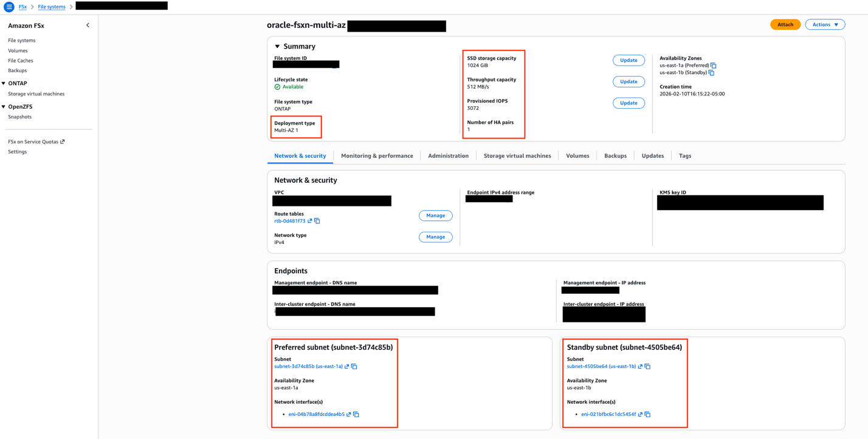
Task: Open the Volumes tab
Action: (577, 156)
